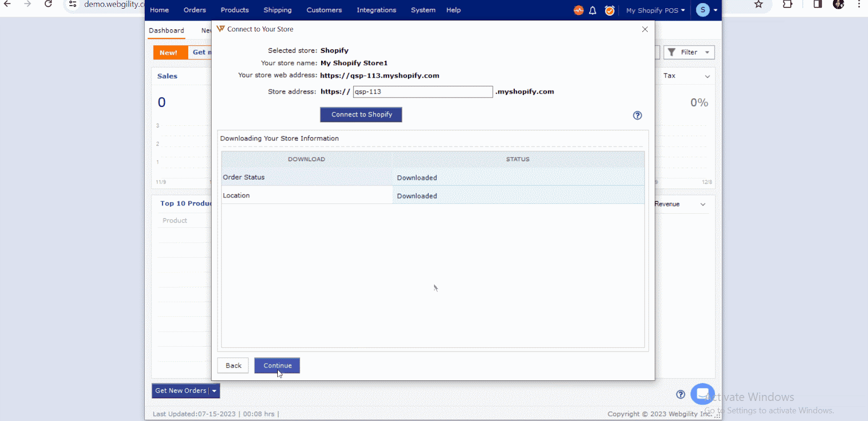Open the Integrations menu
The height and width of the screenshot is (421, 868).
pos(376,10)
